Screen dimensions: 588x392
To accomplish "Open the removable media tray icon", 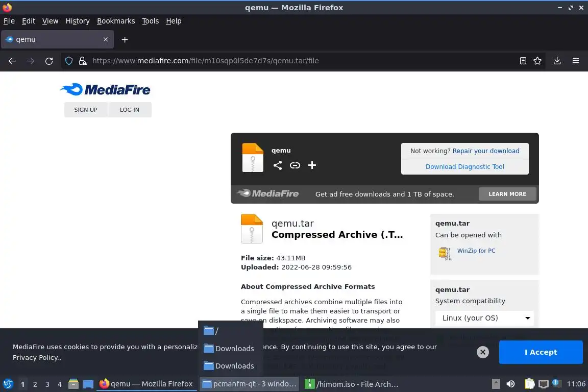I will pyautogui.click(x=496, y=384).
